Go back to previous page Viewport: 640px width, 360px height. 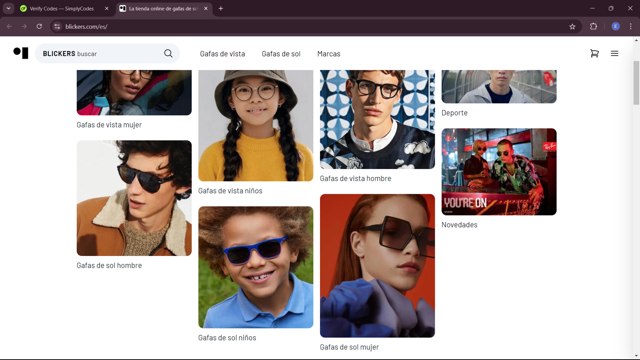click(x=9, y=27)
